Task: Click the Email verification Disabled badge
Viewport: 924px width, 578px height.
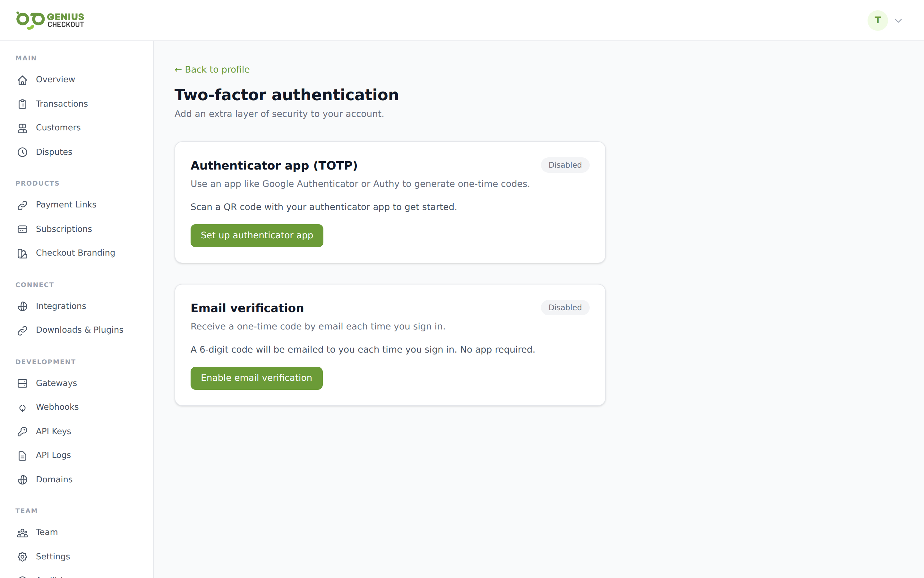Action: tap(565, 308)
